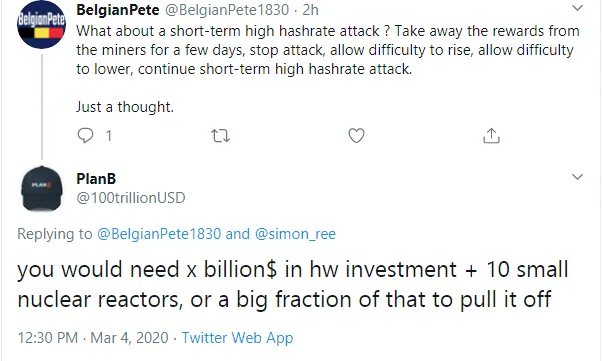
Task: Click the reply count number 1
Action: [109, 136]
